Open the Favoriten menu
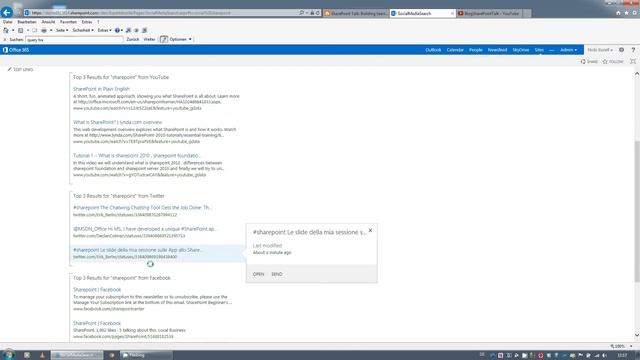 pos(68,22)
